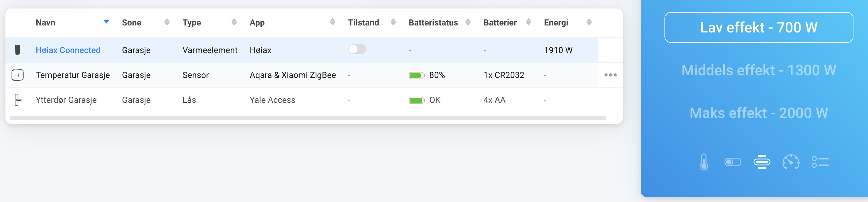Open the gauge meter view icon
This screenshot has height=202, width=868.
(x=791, y=162)
